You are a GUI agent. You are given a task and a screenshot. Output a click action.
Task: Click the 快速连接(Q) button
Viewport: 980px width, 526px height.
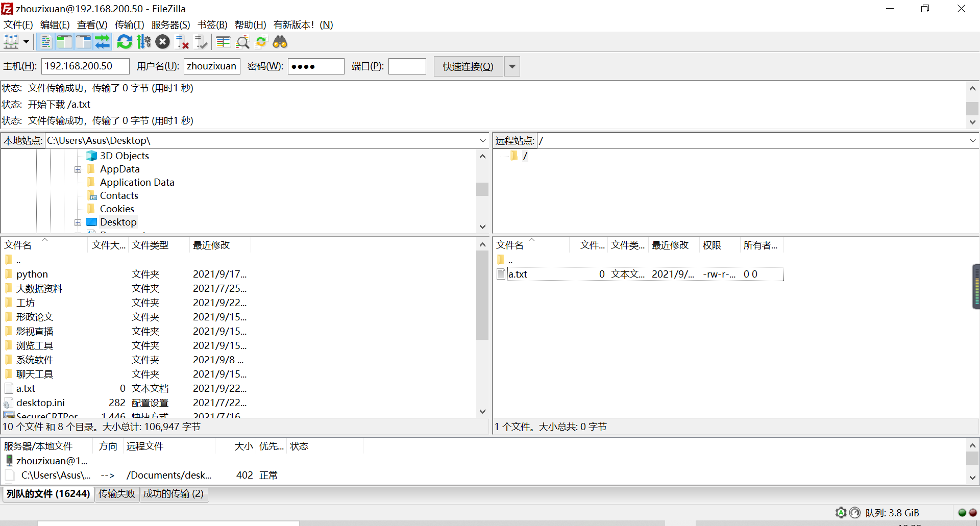(468, 66)
